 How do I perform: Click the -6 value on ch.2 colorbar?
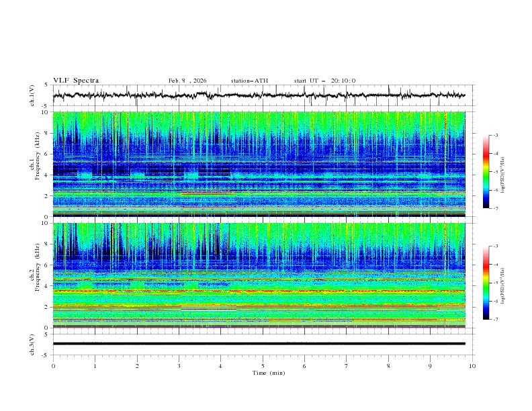495,301
